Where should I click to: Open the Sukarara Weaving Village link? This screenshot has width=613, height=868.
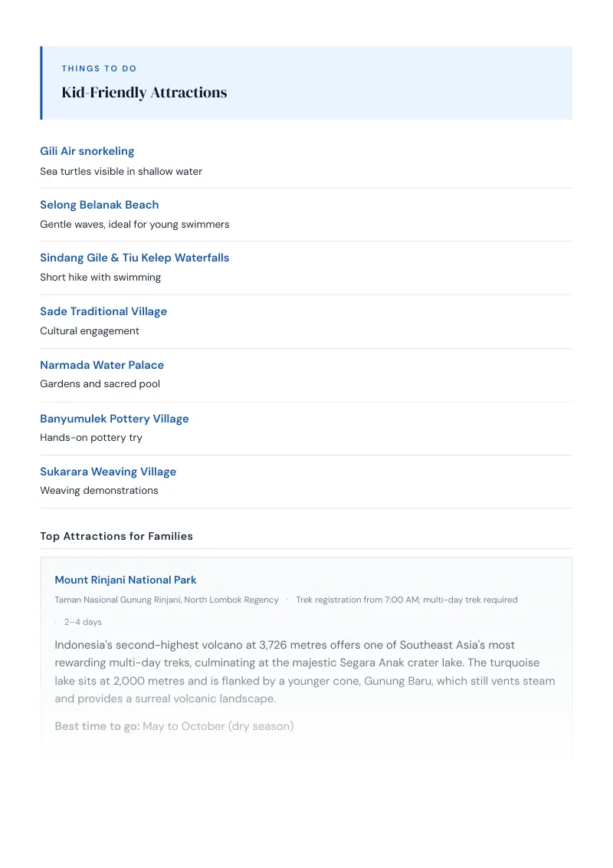coord(108,472)
